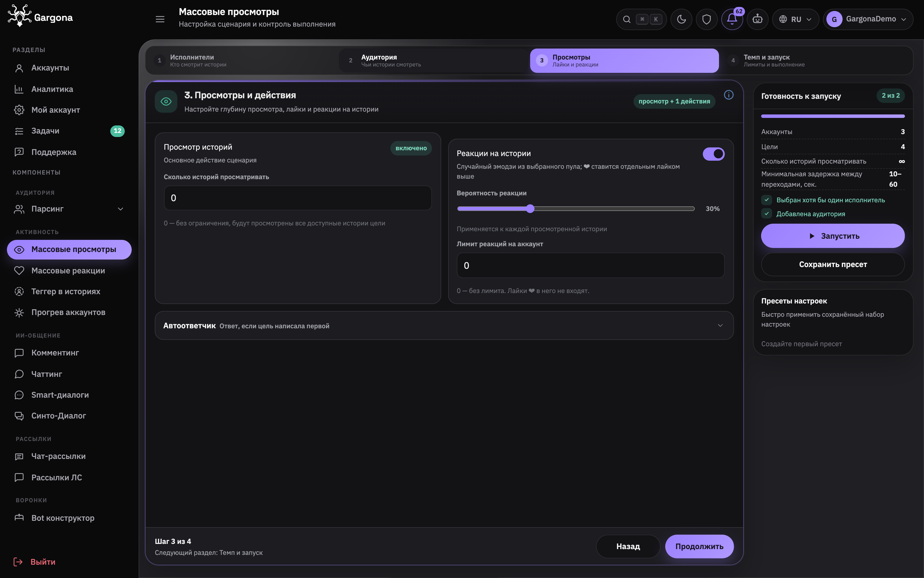Image resolution: width=924 pixels, height=578 pixels.
Task: Toggle dark mode moon icon
Action: [x=681, y=19]
